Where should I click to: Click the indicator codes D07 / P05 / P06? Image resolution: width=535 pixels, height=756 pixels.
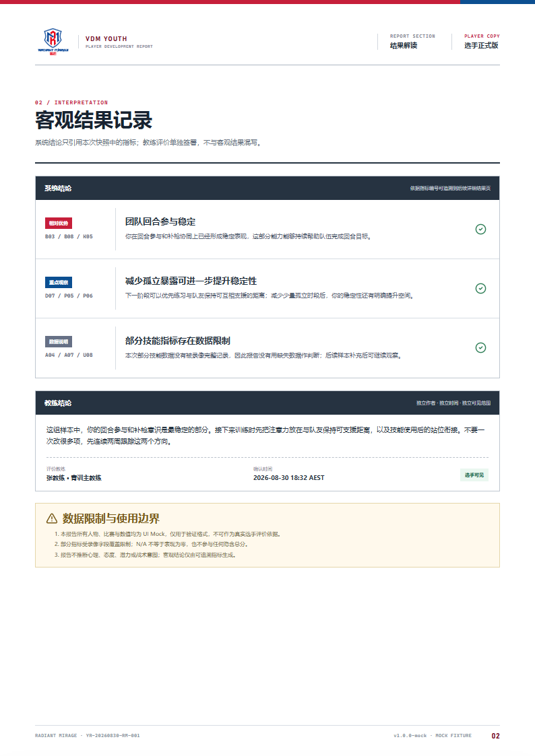69,296
